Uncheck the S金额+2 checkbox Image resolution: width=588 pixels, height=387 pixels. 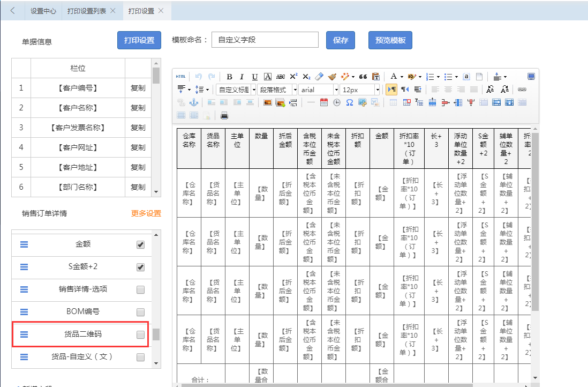tap(141, 267)
